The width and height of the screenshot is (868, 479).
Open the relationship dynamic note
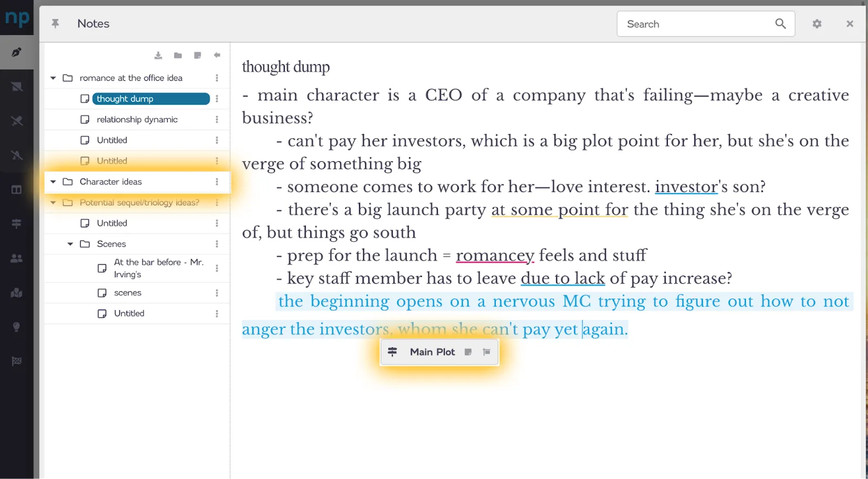[137, 119]
